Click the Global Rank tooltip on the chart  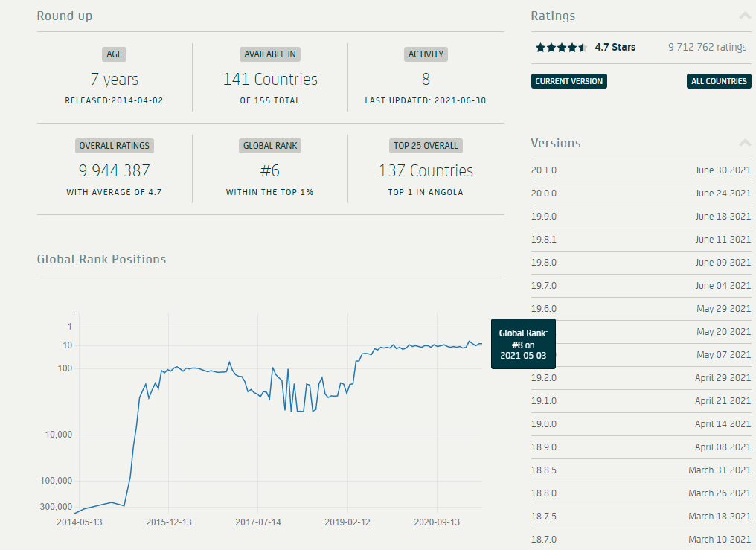(523, 344)
